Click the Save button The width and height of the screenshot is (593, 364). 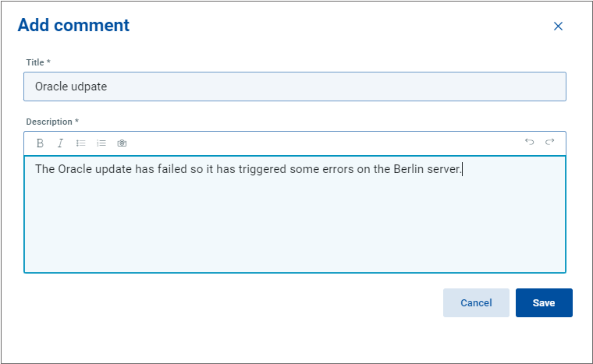click(544, 302)
